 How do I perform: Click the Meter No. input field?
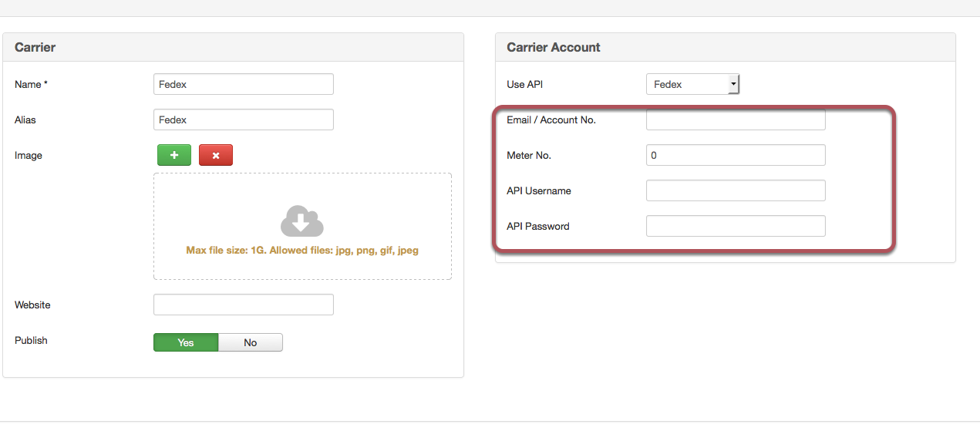click(736, 155)
